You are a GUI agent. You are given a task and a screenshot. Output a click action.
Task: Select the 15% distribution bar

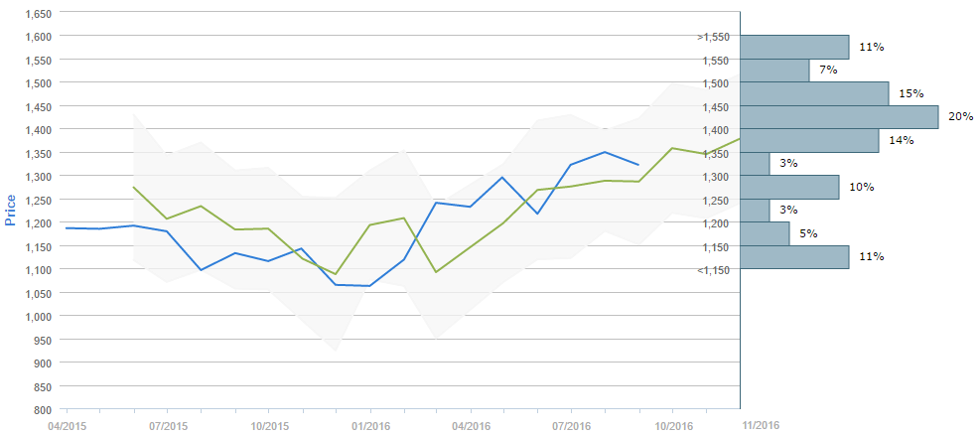click(814, 93)
